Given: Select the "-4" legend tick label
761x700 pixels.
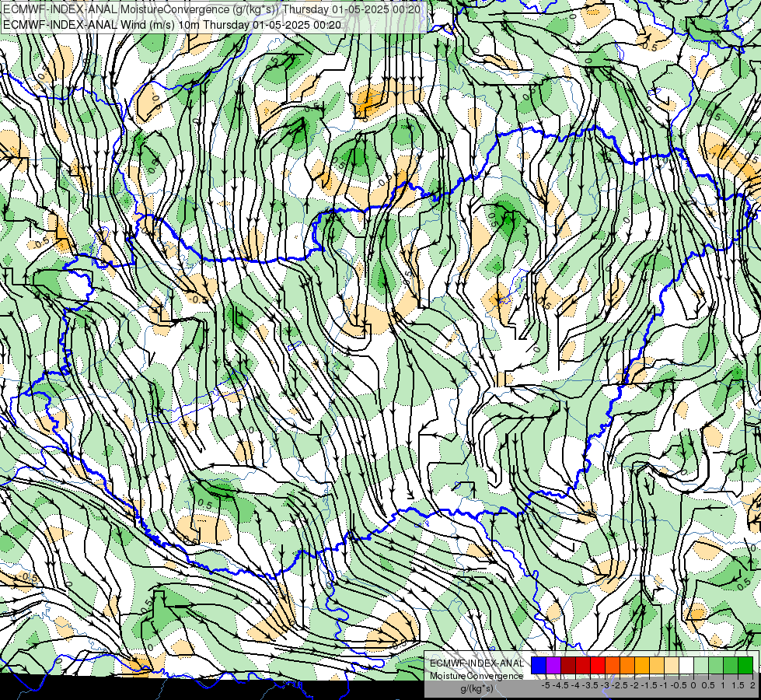Looking at the screenshot, I should click(575, 685).
